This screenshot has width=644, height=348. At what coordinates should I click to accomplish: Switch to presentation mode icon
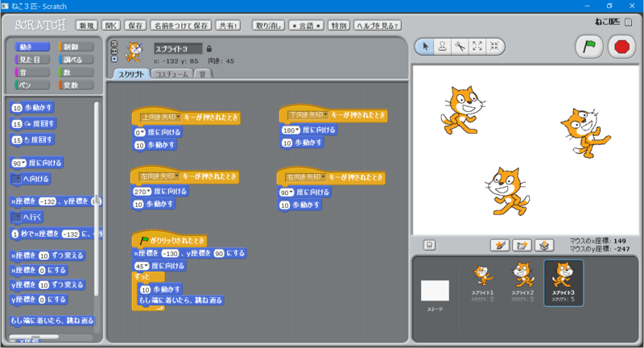[430, 245]
